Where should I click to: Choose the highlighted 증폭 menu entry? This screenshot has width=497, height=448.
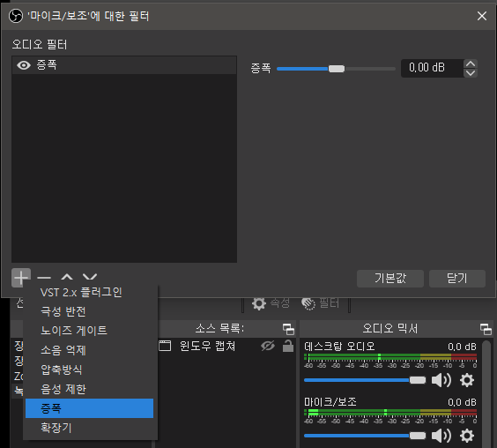tap(89, 408)
